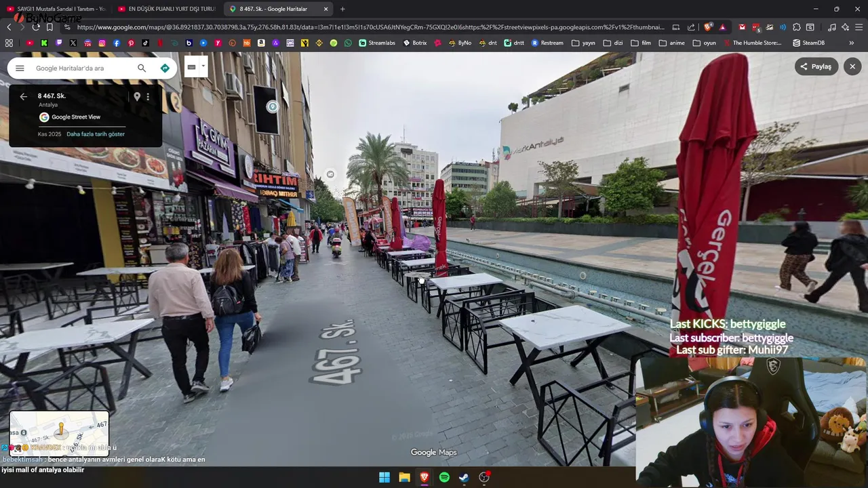
Task: Show more bookmarks with the overflow chevron
Action: [x=851, y=43]
